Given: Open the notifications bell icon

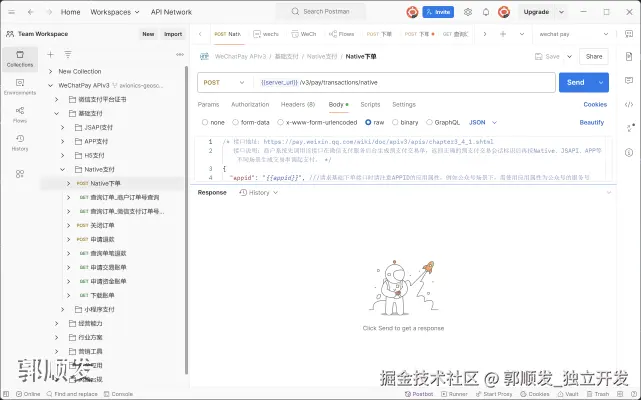Looking at the screenshot, I should click(x=486, y=12).
